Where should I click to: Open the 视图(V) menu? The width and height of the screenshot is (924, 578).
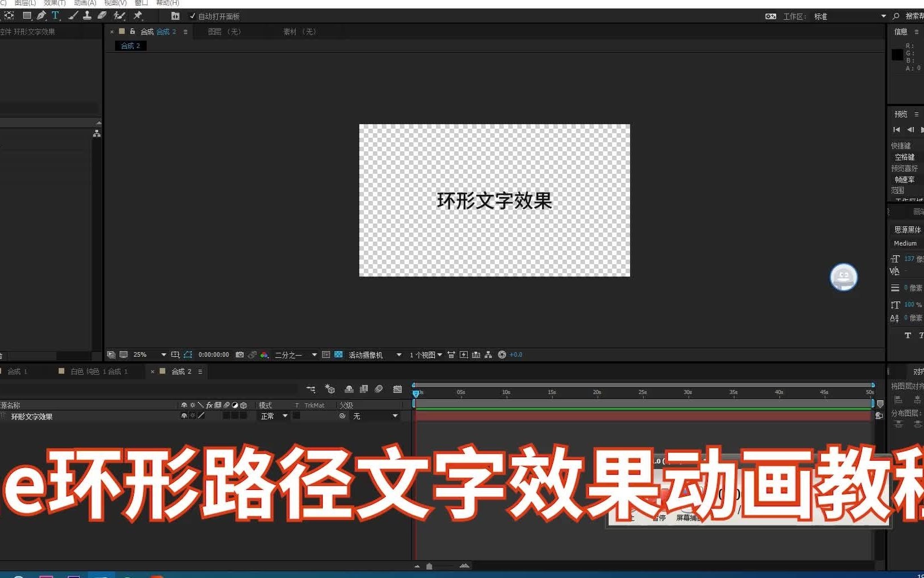[115, 3]
